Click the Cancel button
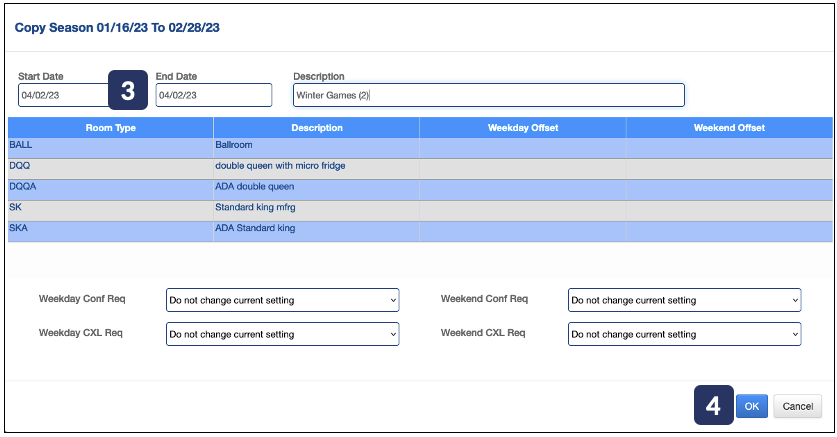This screenshot has height=437, width=837. click(x=797, y=406)
